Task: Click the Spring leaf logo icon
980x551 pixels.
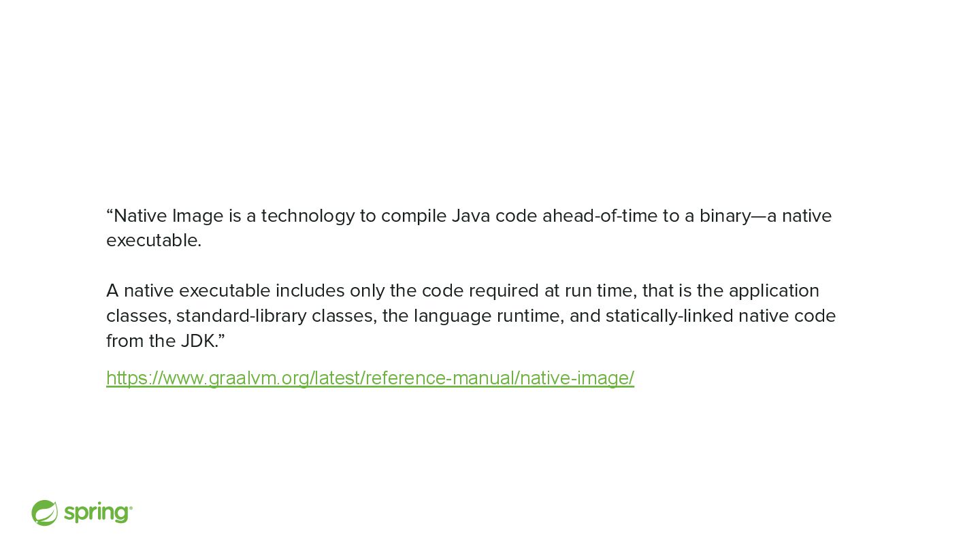Action: (45, 513)
